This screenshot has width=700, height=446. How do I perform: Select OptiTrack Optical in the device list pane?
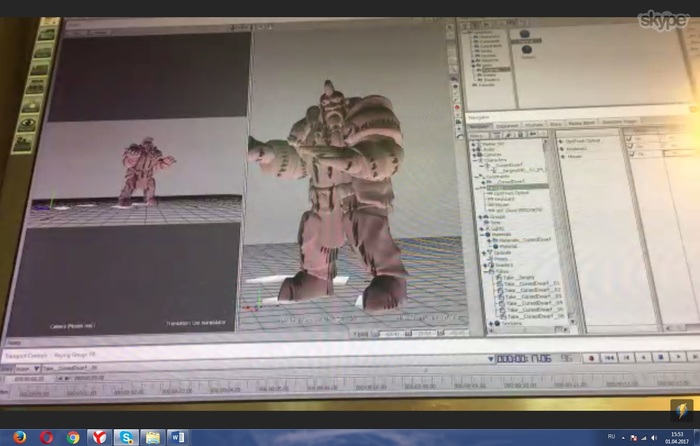coord(583,141)
